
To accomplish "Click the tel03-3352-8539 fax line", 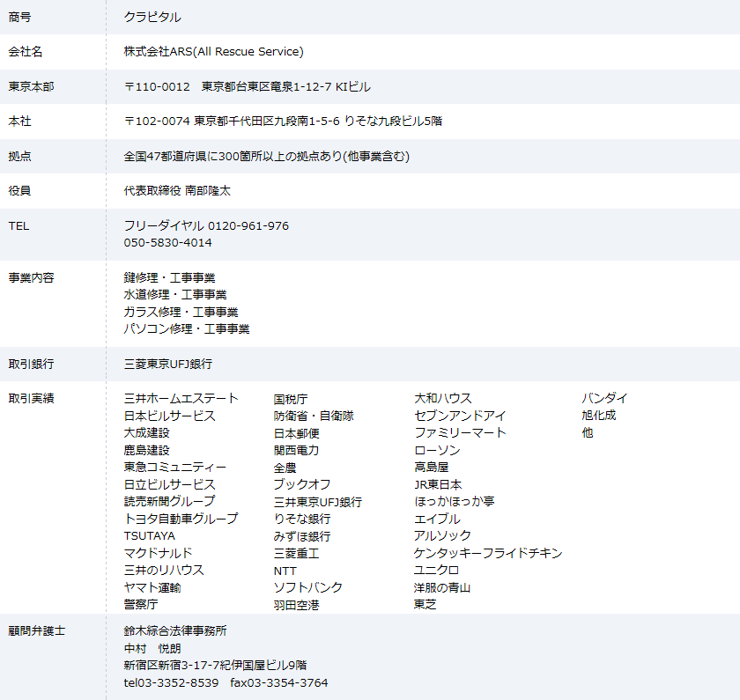I will [x=226, y=682].
